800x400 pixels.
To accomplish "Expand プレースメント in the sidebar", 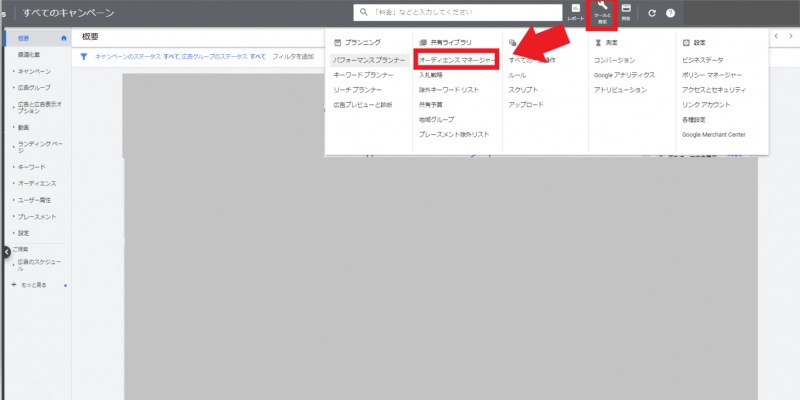I will click(14, 216).
